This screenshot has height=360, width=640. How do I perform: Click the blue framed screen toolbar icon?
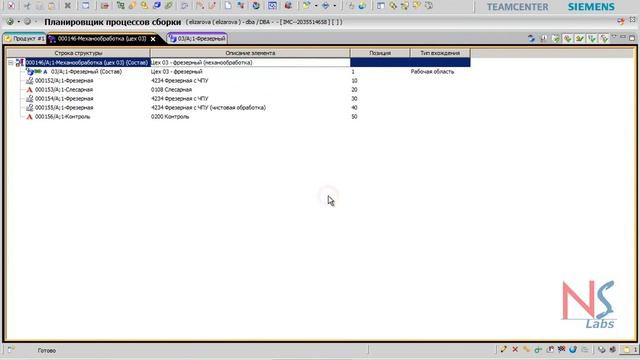tap(272, 6)
